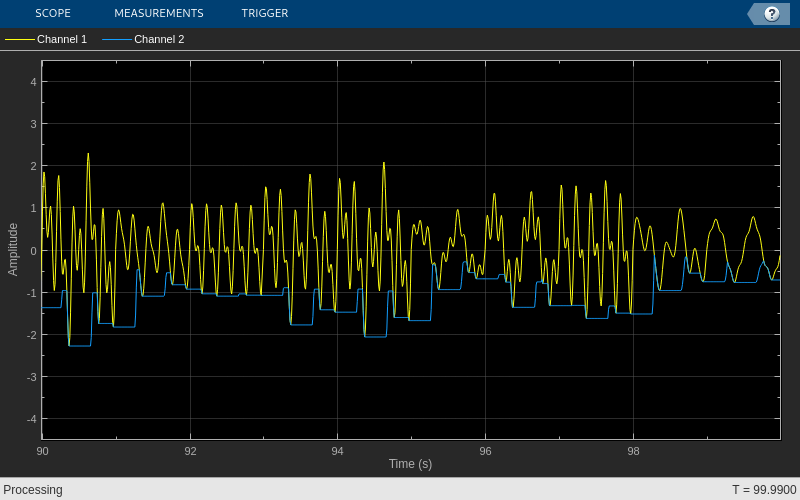Image resolution: width=800 pixels, height=500 pixels.
Task: Open the Trigger tab
Action: (265, 13)
